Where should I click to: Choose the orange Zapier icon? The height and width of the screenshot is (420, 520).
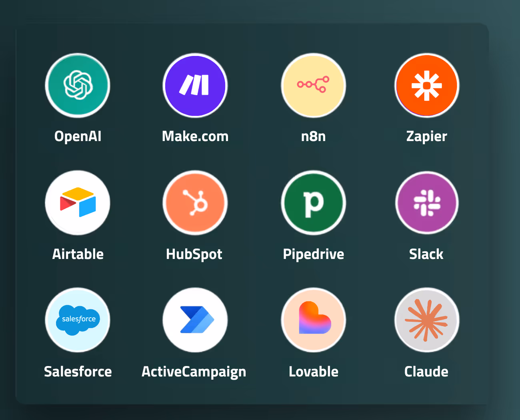pos(427,86)
